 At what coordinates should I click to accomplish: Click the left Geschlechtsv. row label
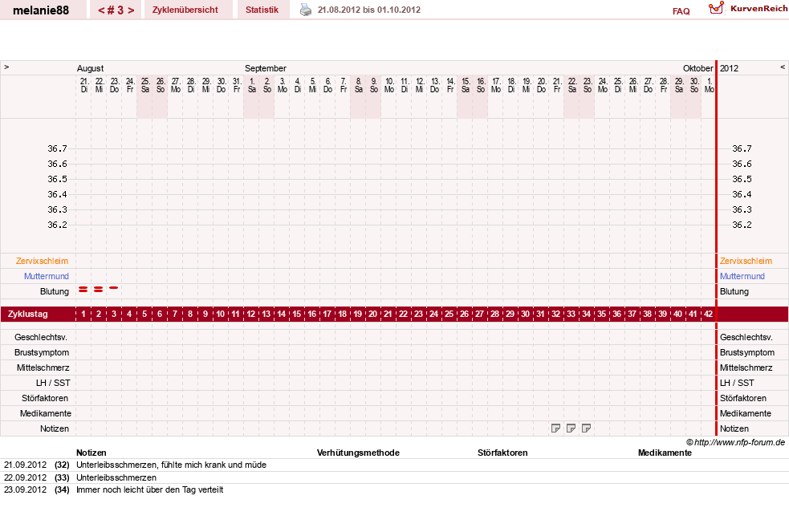pos(41,337)
